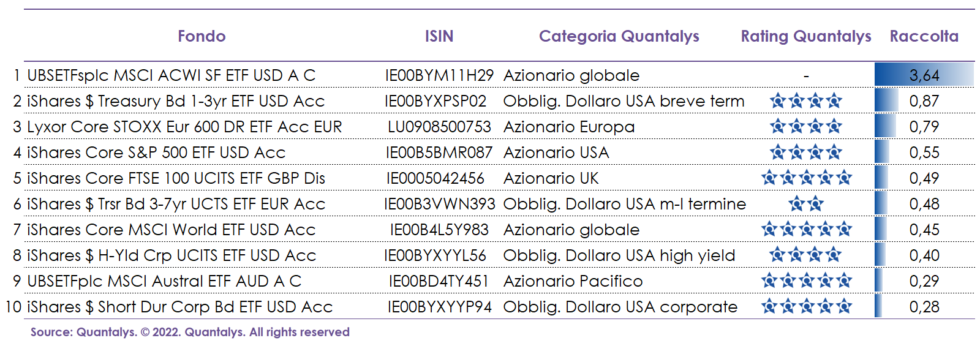Open iShares $ Treasury Bd 1-3yr ETF fund

[x=176, y=101]
